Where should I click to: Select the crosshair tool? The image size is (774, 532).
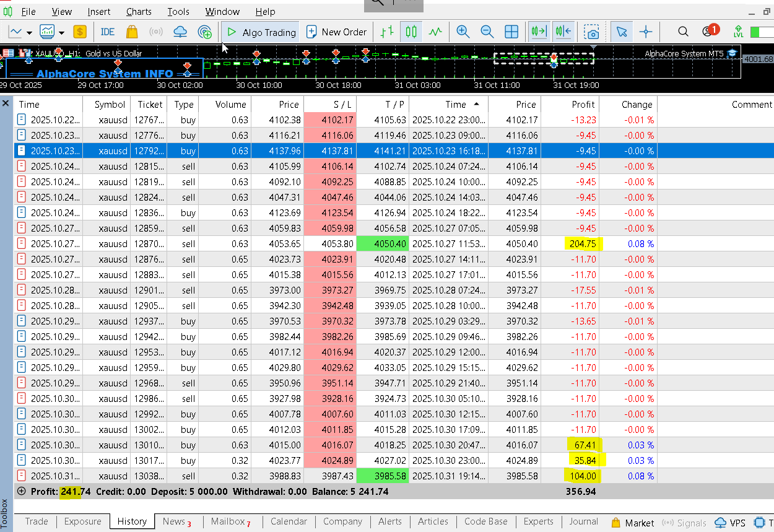point(646,32)
